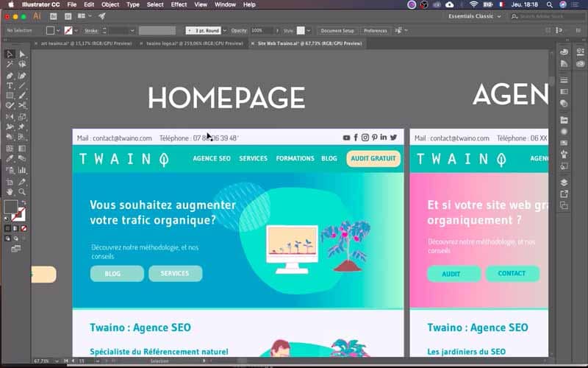Select the Artboard tool
This screenshot has height=368, width=588.
(x=10, y=182)
